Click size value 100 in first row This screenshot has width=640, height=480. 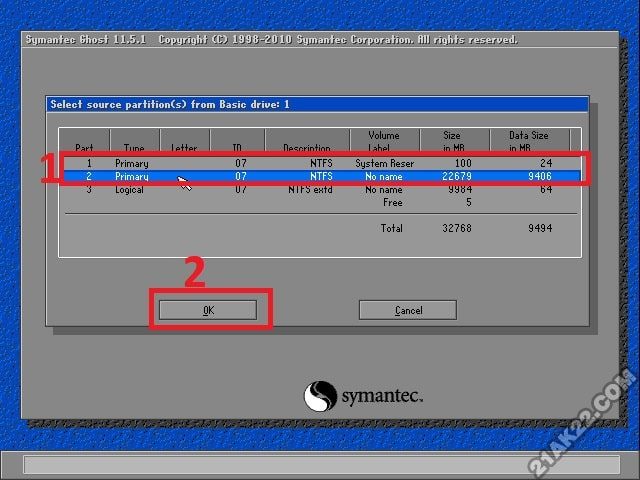(463, 163)
